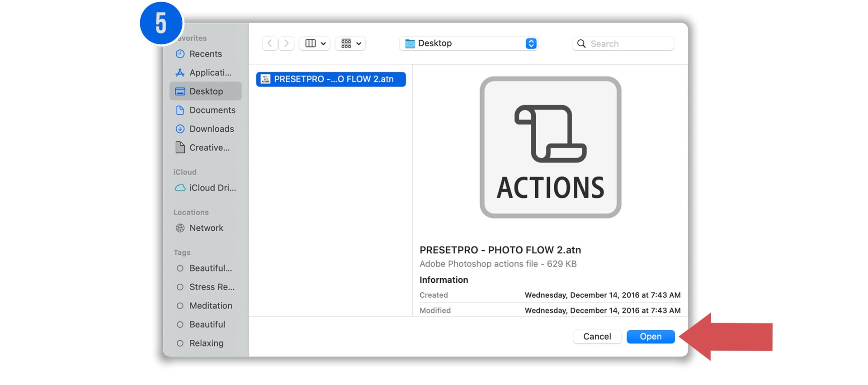Click the columns view icon
The image size is (868, 385).
(x=311, y=43)
